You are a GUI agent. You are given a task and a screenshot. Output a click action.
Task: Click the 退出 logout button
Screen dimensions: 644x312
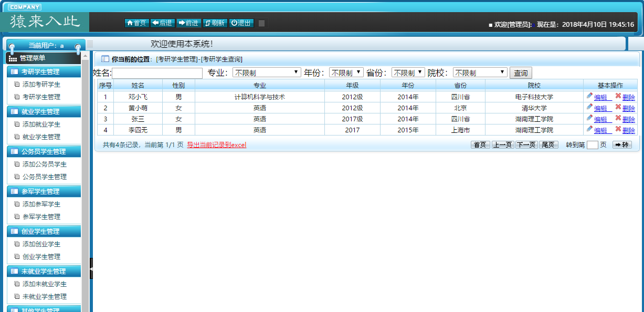241,23
